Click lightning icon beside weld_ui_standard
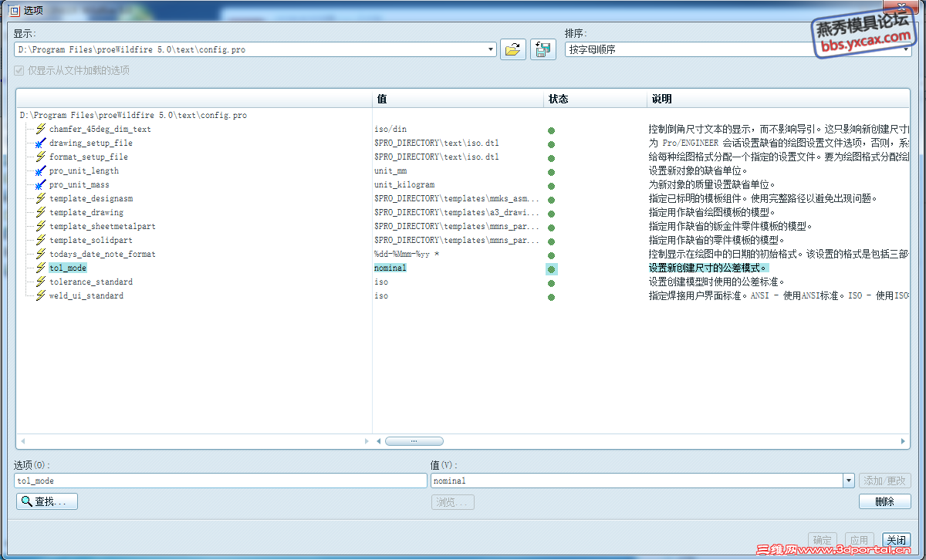The height and width of the screenshot is (560, 926). (x=41, y=295)
